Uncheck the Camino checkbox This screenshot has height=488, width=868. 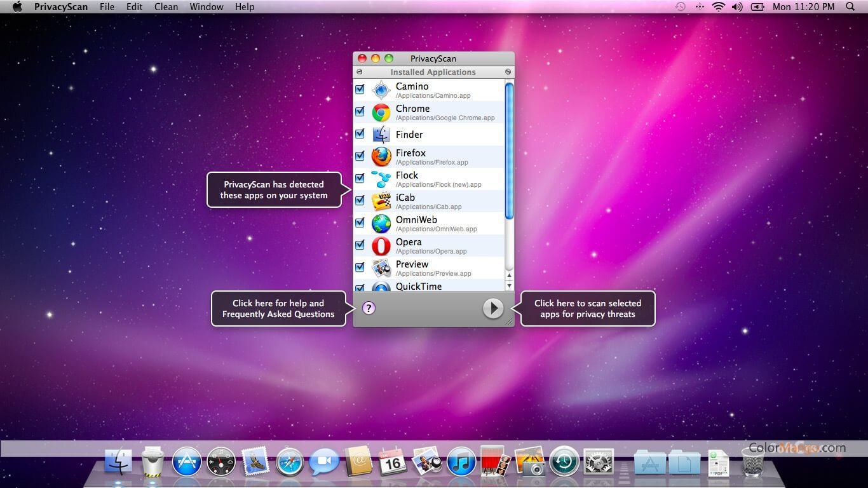(x=360, y=90)
